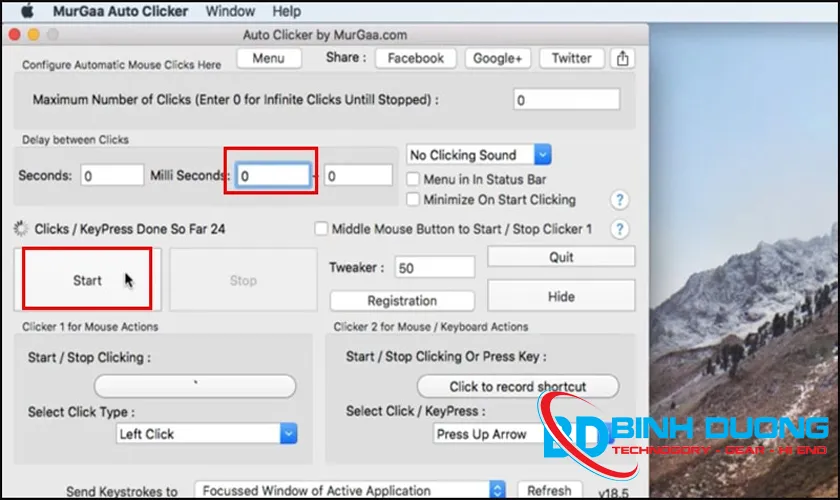The height and width of the screenshot is (500, 840).
Task: Open help for Minimize On Start Clicking
Action: click(619, 200)
